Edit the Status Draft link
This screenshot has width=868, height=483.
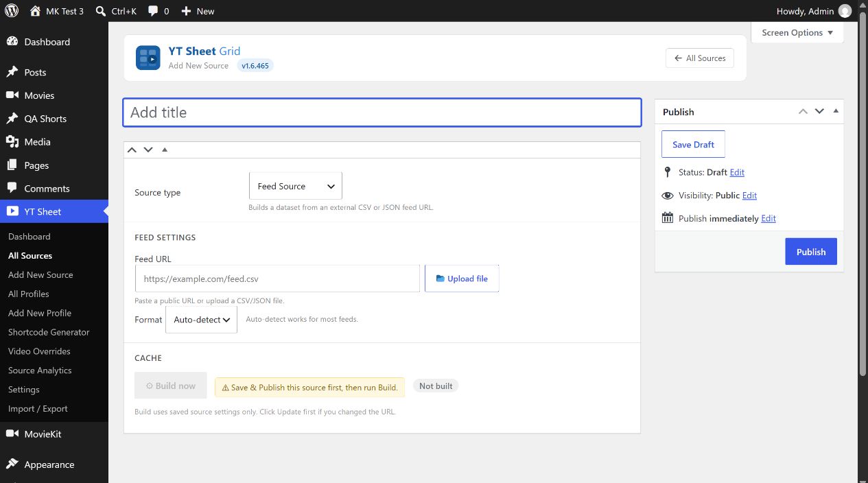[x=737, y=172]
